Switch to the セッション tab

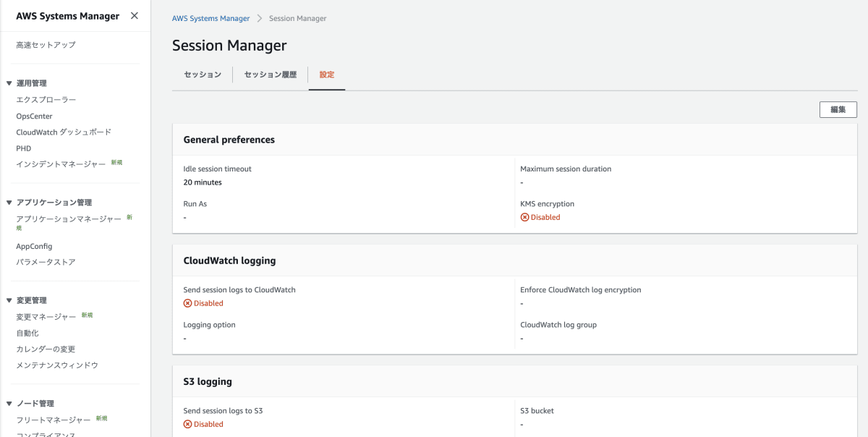coord(203,75)
